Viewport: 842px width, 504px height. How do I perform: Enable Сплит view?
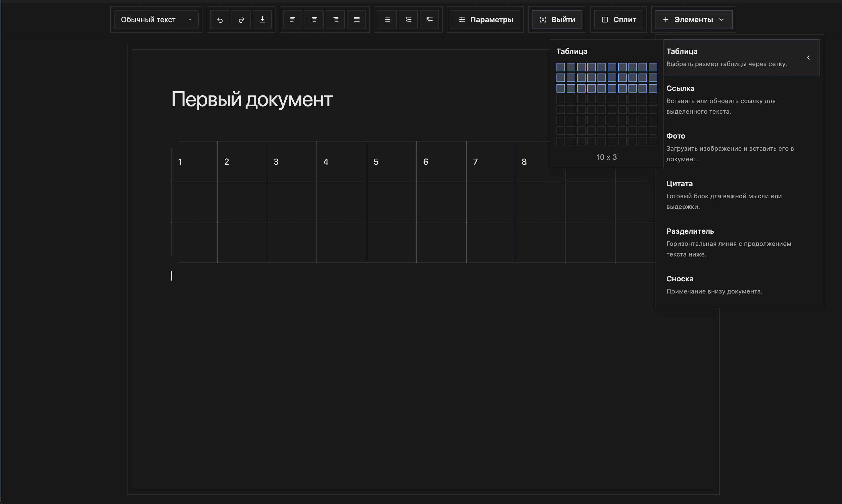(618, 20)
